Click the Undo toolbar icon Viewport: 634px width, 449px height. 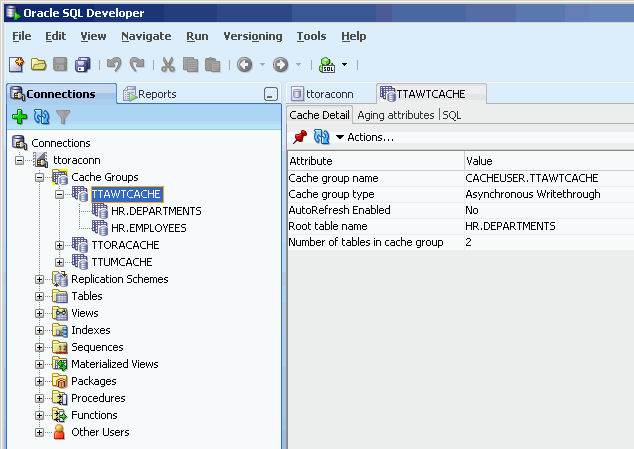[114, 65]
